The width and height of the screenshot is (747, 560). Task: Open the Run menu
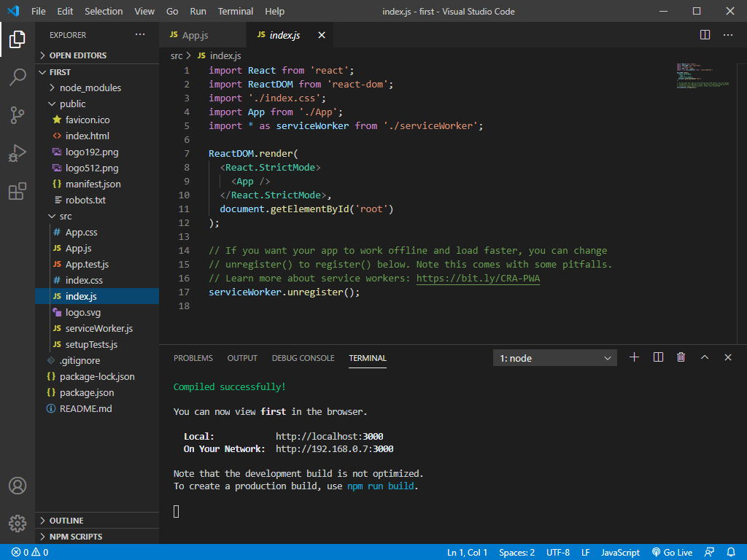click(x=198, y=11)
